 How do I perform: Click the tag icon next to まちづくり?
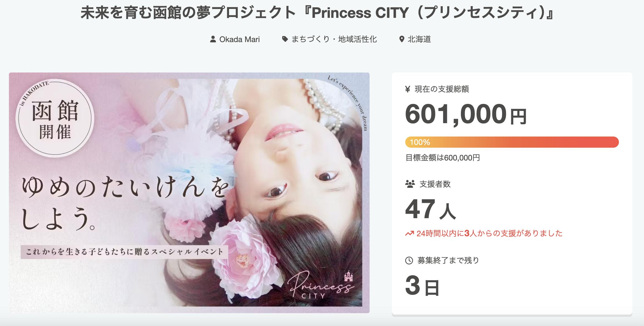(x=285, y=39)
